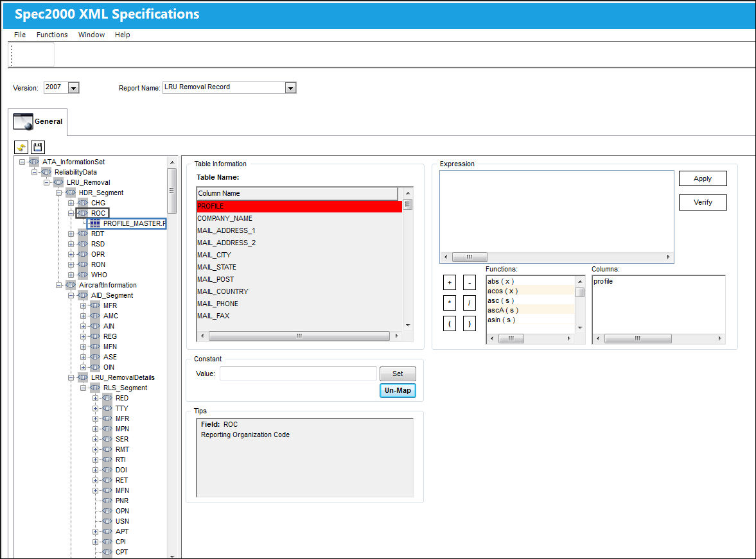Click the save disk icon above the tree
The width and height of the screenshot is (756, 559).
[x=38, y=148]
